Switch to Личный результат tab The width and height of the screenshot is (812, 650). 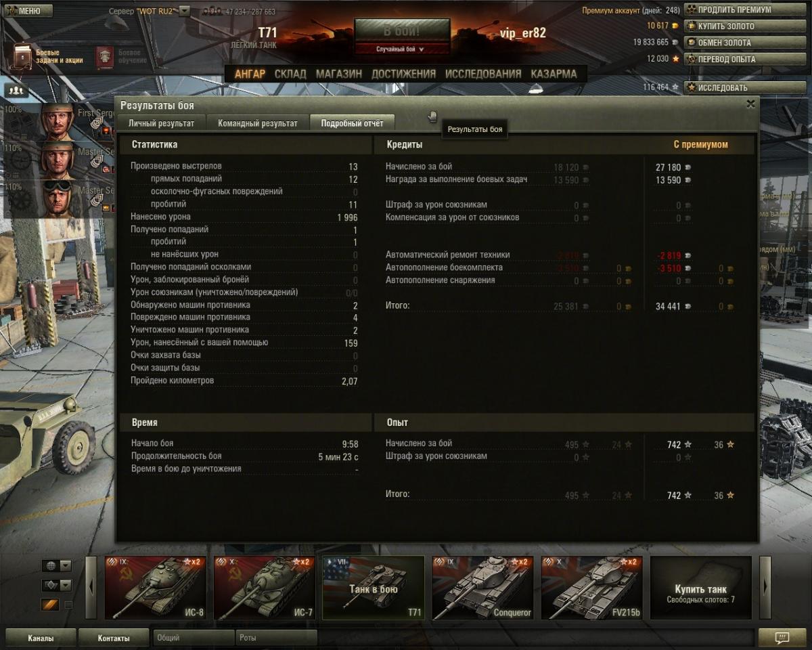pyautogui.click(x=161, y=123)
